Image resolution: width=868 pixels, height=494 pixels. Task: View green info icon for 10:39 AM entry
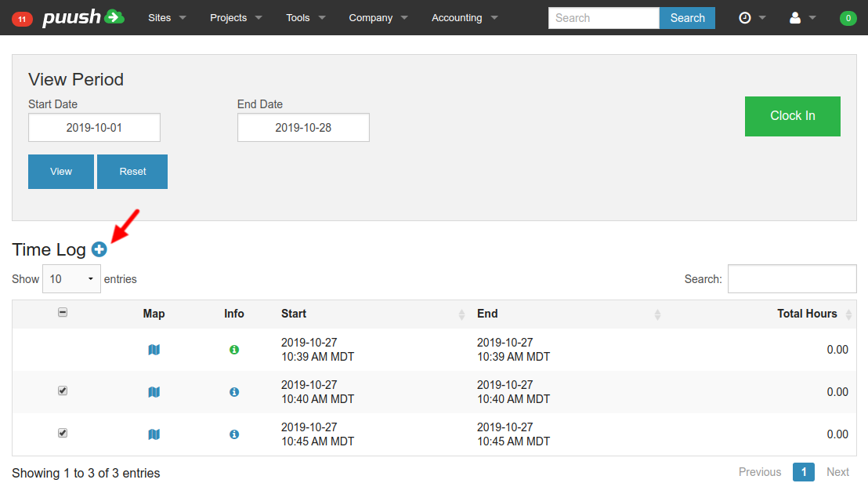pyautogui.click(x=234, y=350)
